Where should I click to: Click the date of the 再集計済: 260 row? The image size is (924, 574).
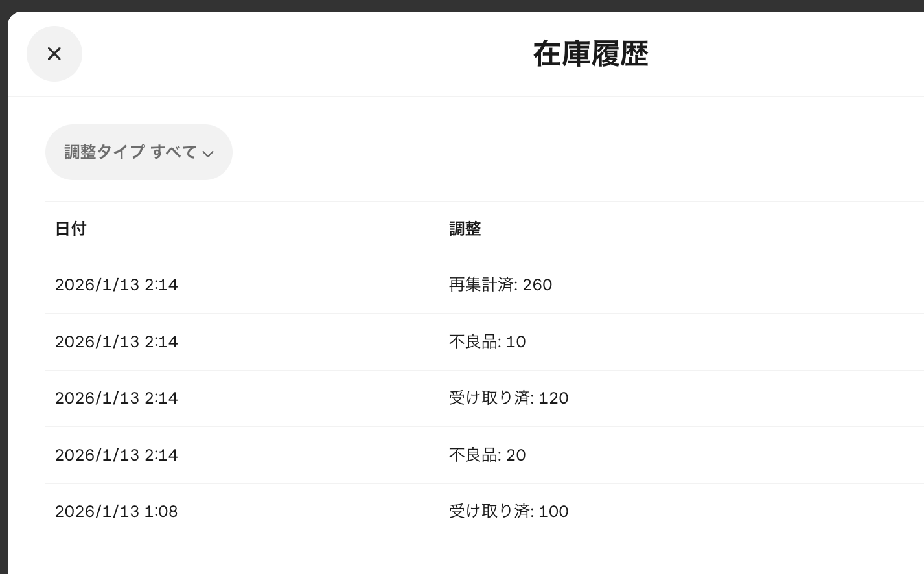click(x=117, y=285)
